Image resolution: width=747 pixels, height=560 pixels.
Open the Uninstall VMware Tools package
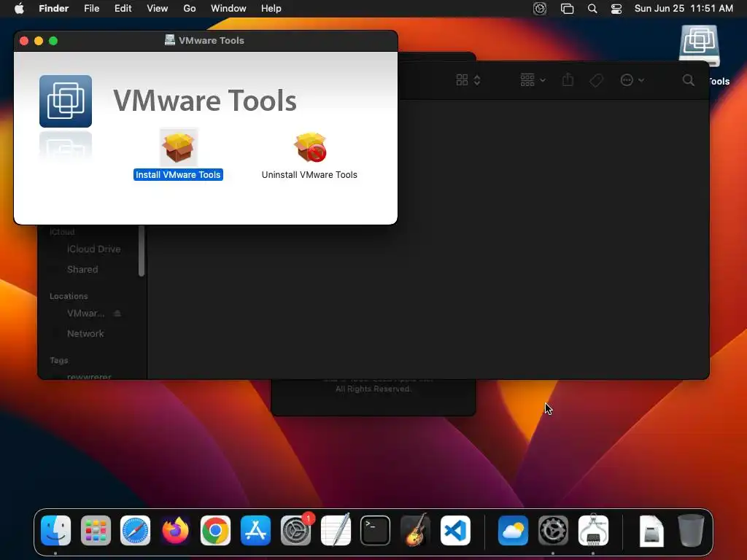[x=310, y=147]
